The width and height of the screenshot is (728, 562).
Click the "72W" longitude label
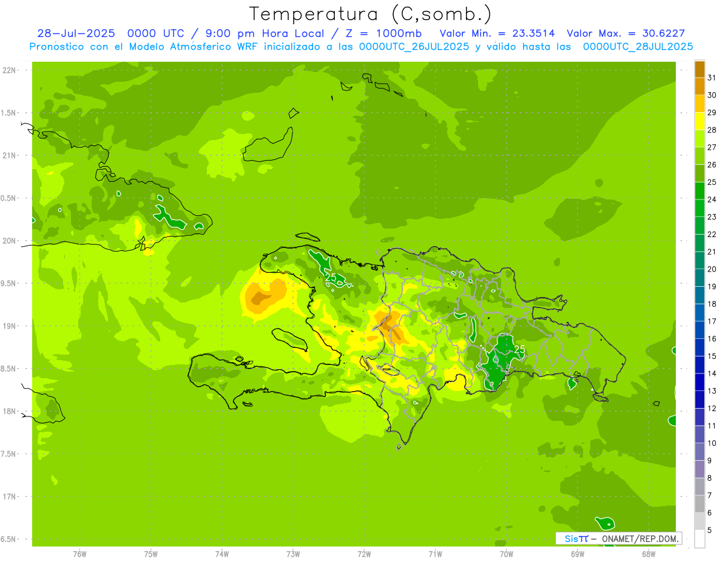[x=364, y=554]
